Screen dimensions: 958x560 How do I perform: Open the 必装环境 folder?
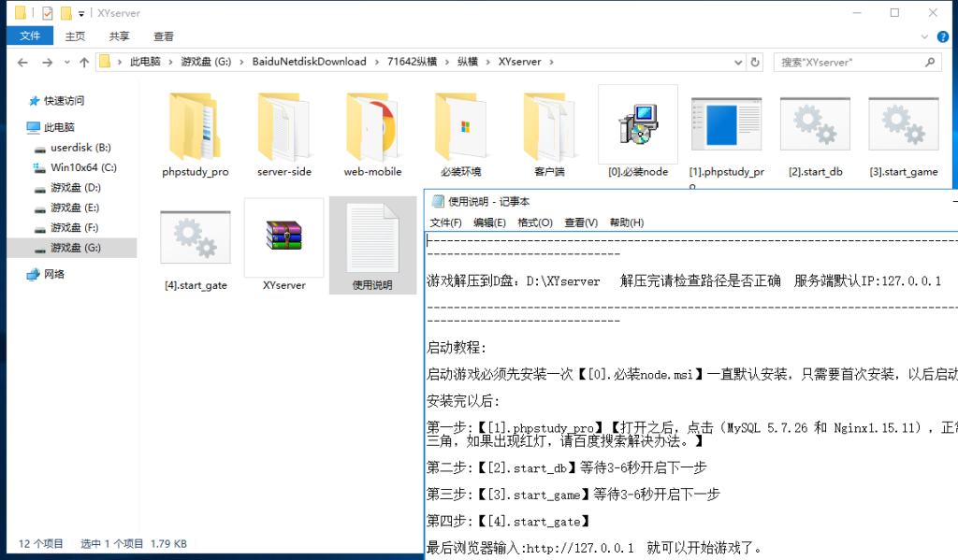tap(461, 135)
